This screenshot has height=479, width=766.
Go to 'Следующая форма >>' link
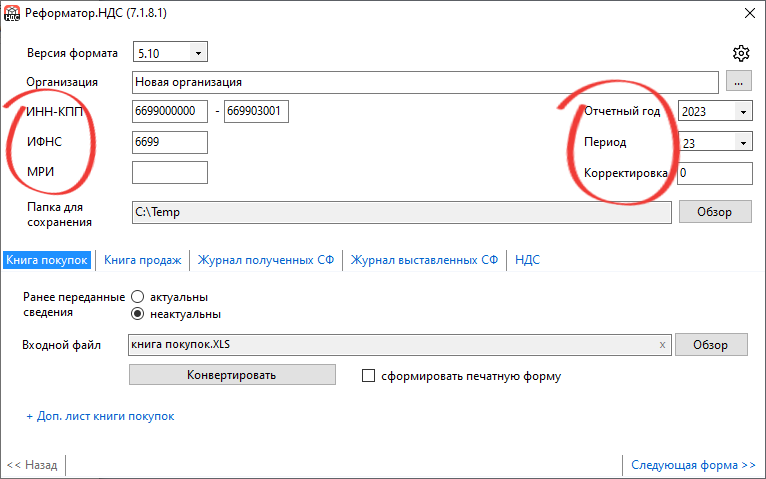pyautogui.click(x=693, y=465)
